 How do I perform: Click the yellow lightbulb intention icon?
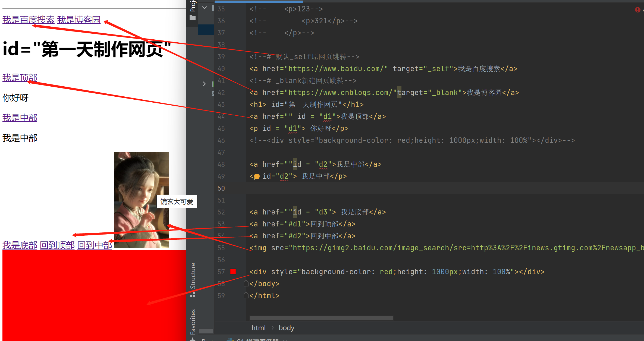click(x=257, y=177)
